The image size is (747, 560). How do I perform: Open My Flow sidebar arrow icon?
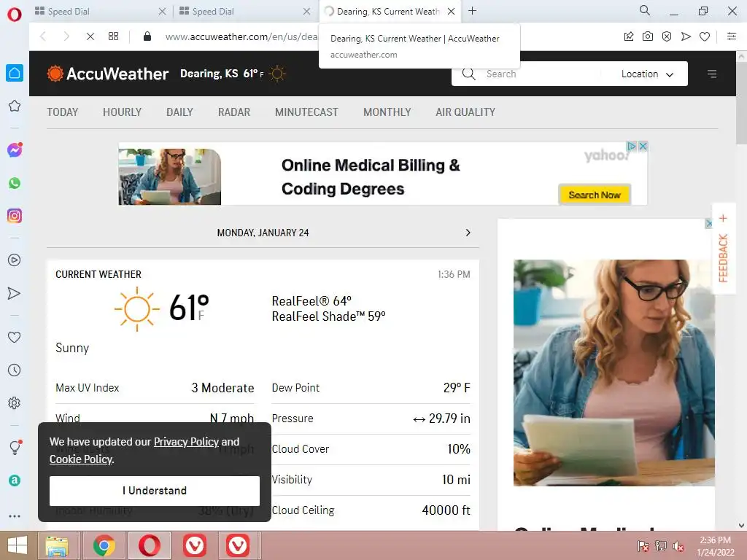[15, 293]
